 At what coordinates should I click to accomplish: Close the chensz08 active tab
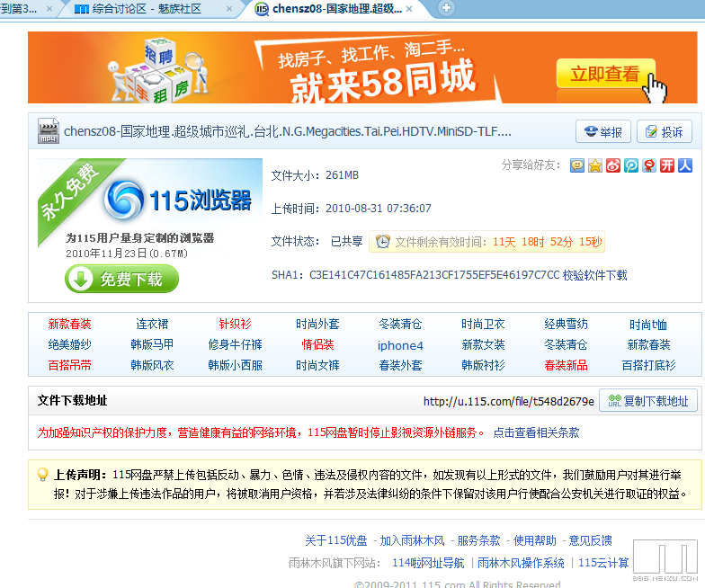click(408, 9)
